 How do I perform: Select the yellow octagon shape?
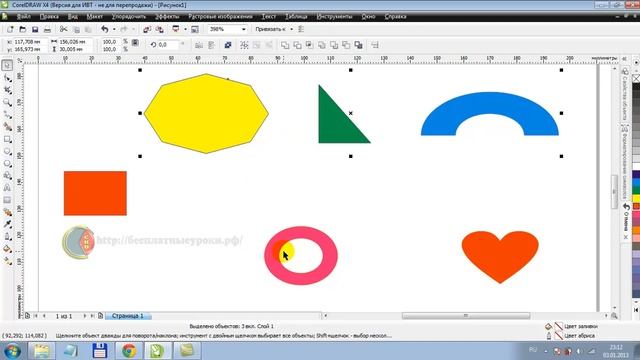tap(206, 113)
